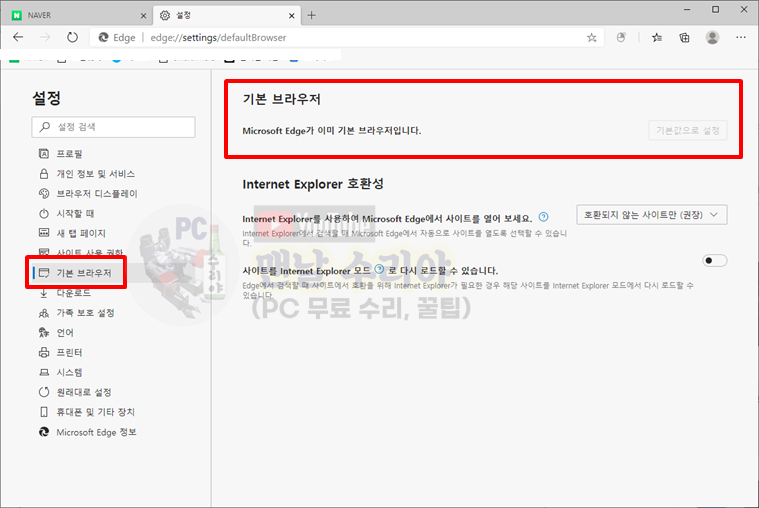Click the extension icon left of favorites
Screen dimensions: 759x508
621,38
